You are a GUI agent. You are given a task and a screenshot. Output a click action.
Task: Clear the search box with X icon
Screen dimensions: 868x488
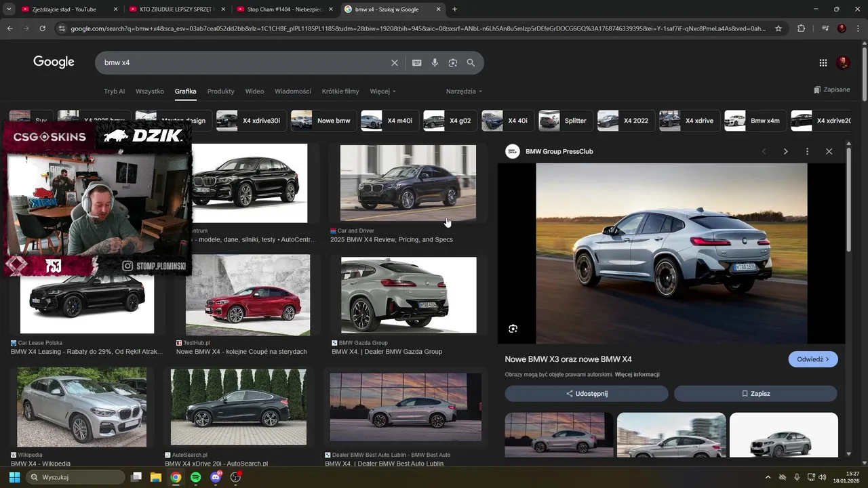pos(395,62)
